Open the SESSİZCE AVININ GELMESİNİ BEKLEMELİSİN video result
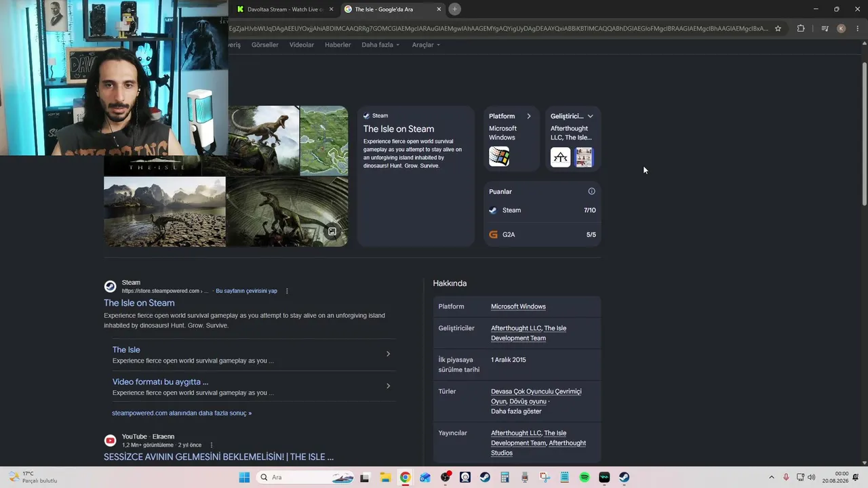 [218, 457]
